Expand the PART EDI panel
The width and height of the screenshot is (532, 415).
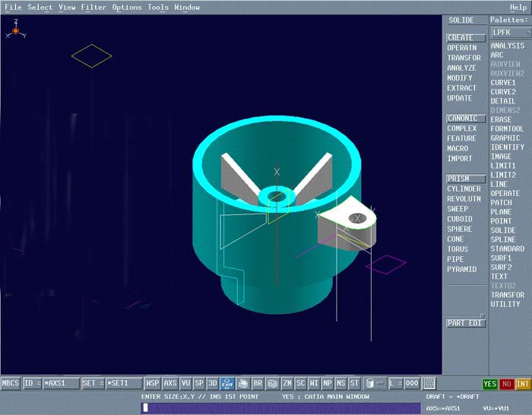465,323
